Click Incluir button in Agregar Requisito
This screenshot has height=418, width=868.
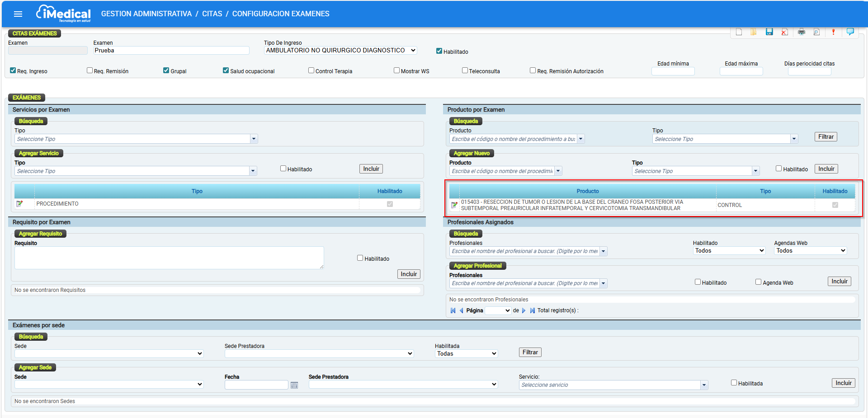point(409,274)
